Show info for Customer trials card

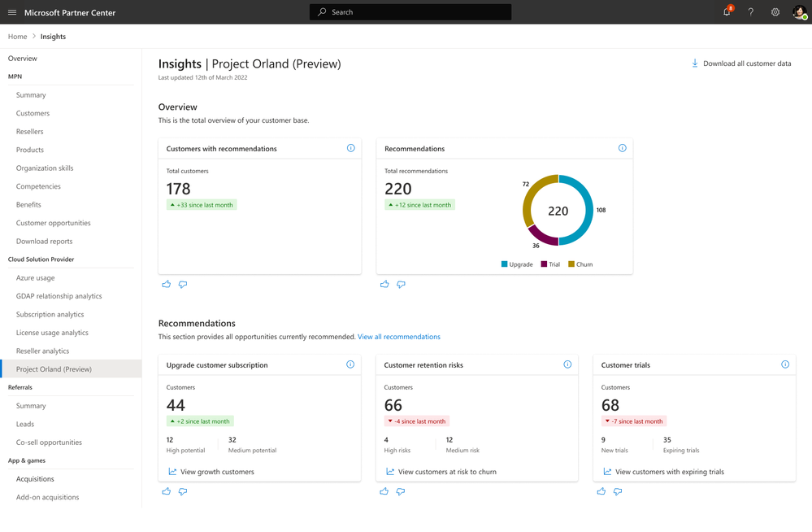[x=786, y=364]
